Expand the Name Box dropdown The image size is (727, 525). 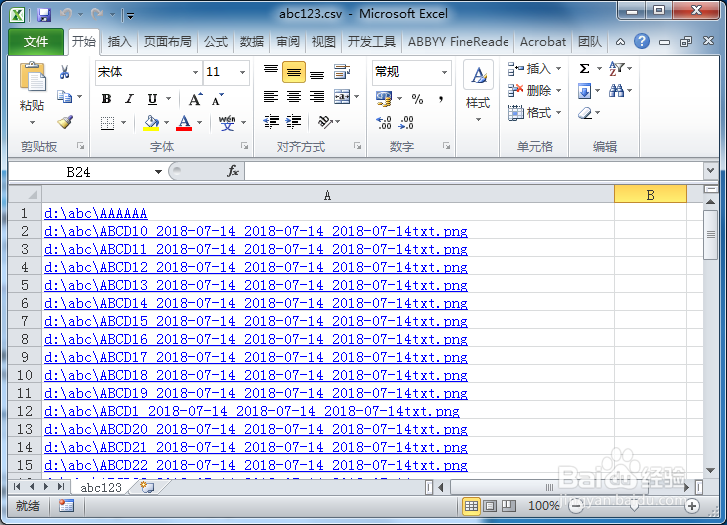click(158, 172)
